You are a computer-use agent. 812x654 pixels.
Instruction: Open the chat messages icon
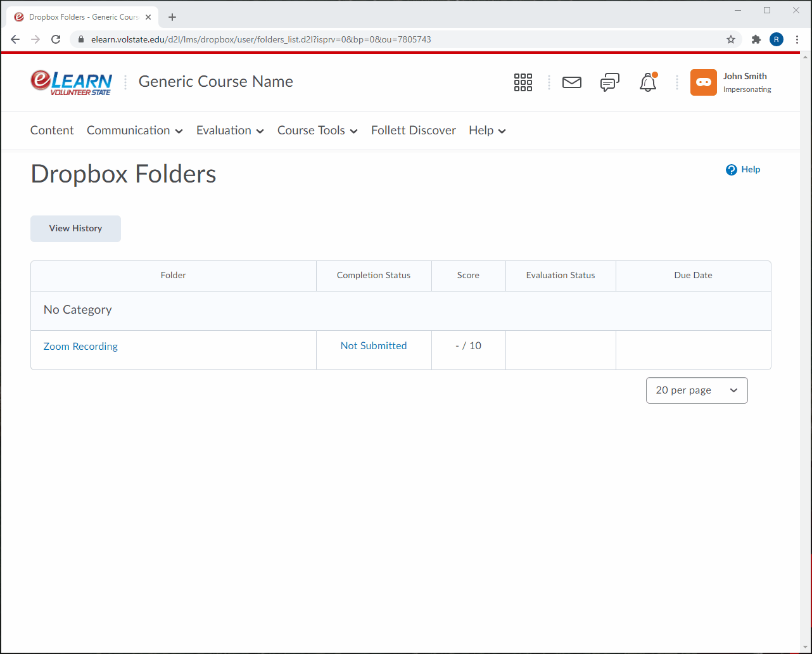pyautogui.click(x=609, y=82)
